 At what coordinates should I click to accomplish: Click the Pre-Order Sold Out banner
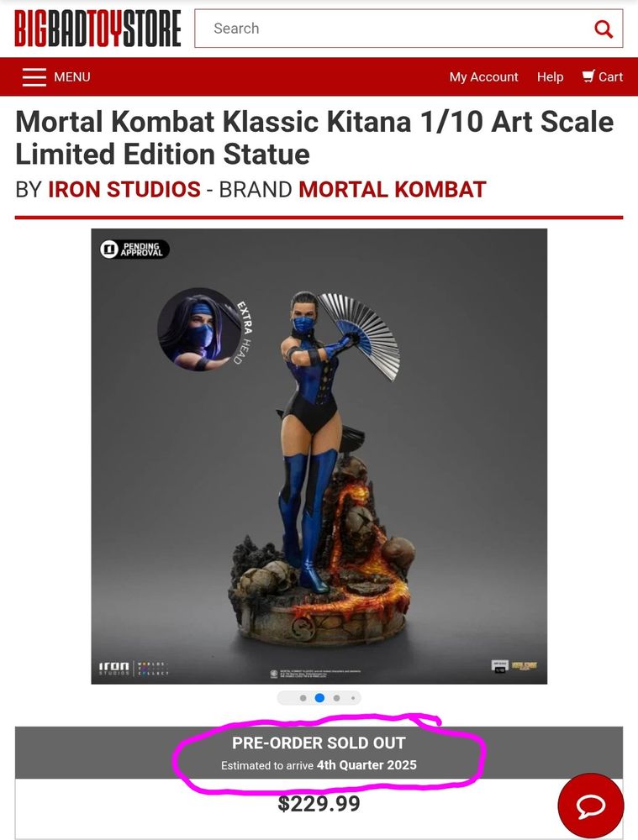coord(319,753)
